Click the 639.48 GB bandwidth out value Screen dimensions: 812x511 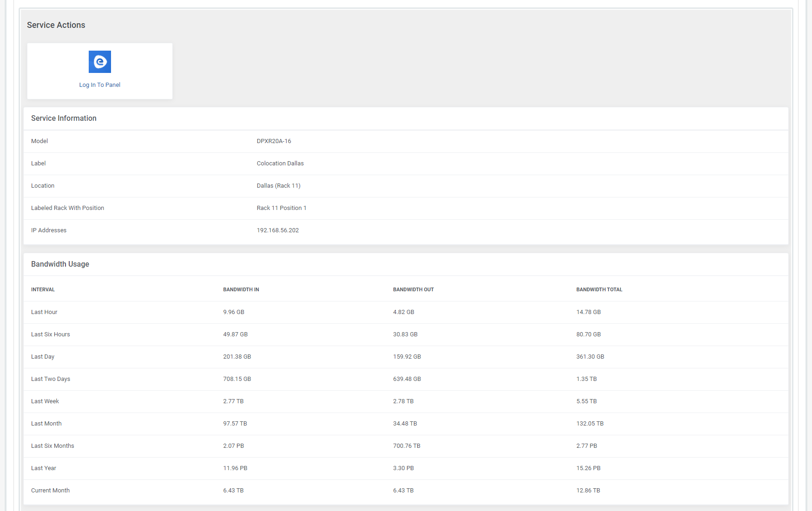point(407,379)
